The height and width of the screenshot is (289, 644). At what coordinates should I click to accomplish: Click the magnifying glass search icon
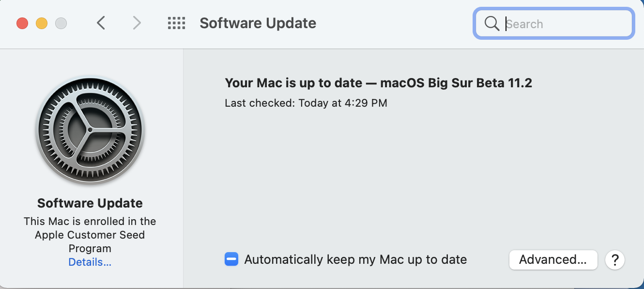pos(491,23)
